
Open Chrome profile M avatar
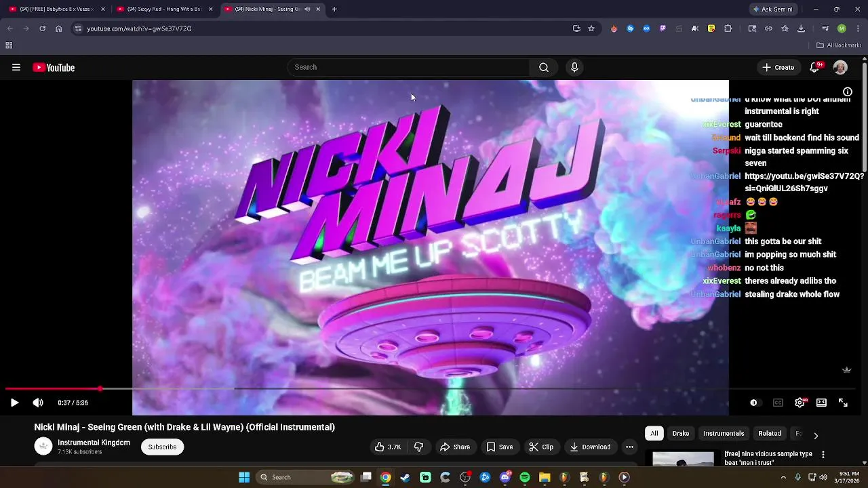[x=842, y=28]
